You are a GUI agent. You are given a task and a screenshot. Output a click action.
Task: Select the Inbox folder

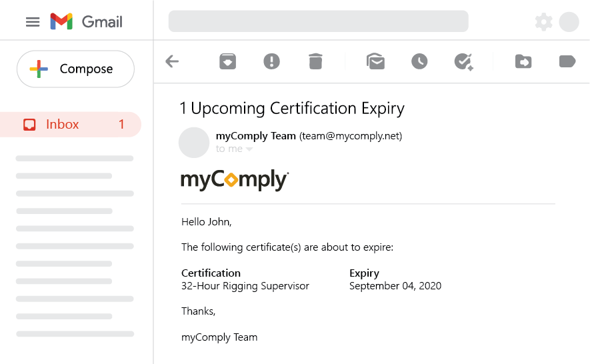click(x=71, y=125)
